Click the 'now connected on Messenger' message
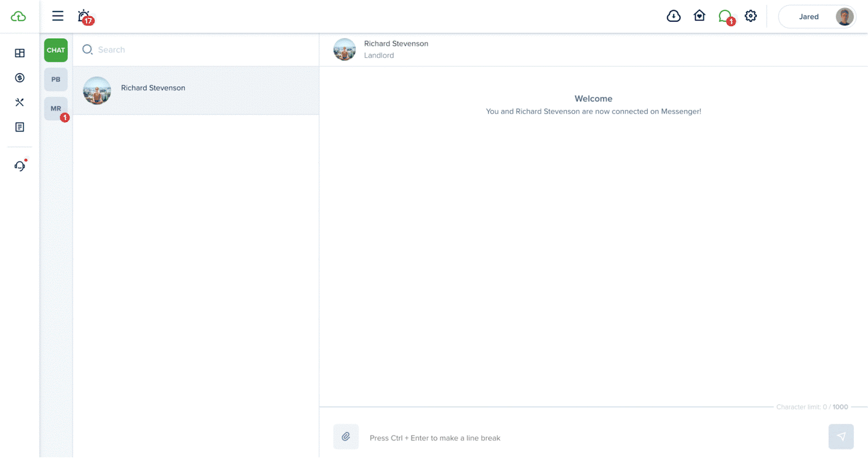This screenshot has width=868, height=459. pos(593,111)
